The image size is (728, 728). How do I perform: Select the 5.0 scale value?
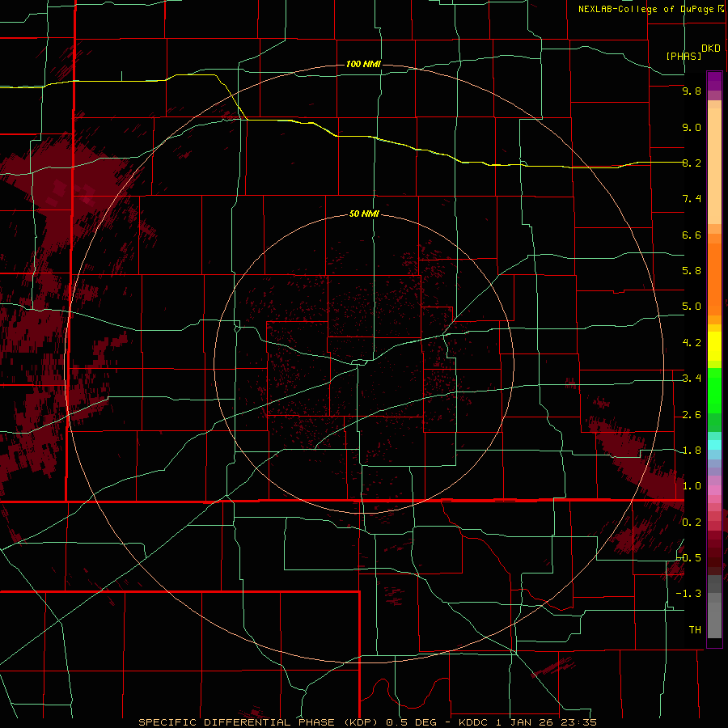(x=692, y=307)
